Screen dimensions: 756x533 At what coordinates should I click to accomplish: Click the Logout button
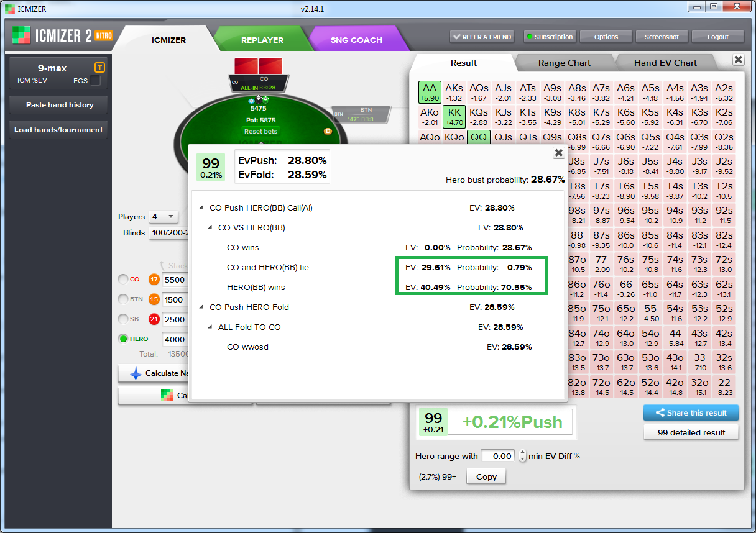(718, 37)
